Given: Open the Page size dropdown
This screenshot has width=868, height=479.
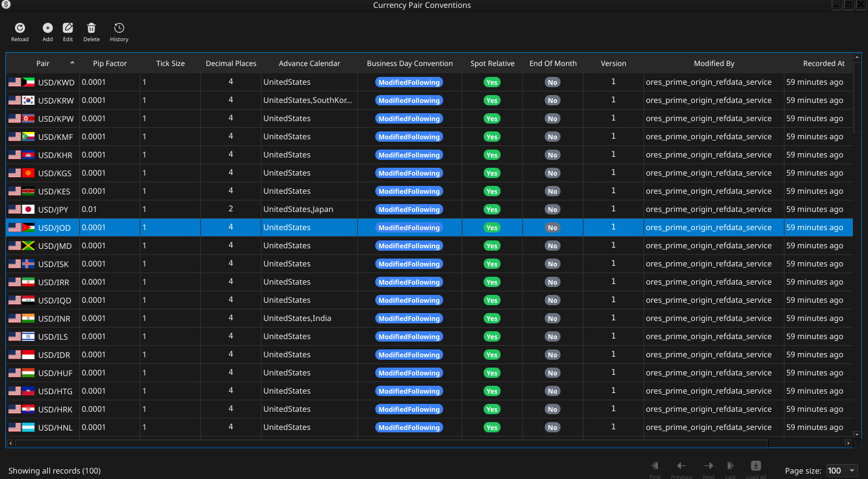Looking at the screenshot, I should 842,471.
